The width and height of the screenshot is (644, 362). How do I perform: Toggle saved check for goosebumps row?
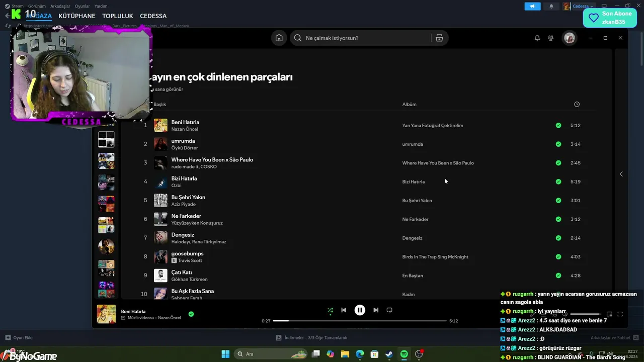click(558, 257)
